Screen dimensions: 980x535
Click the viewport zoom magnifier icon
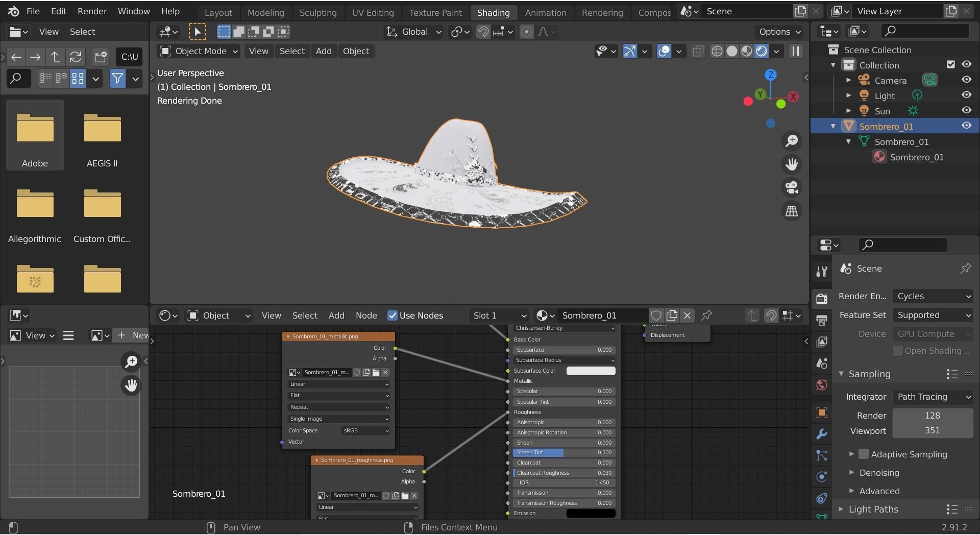[792, 141]
